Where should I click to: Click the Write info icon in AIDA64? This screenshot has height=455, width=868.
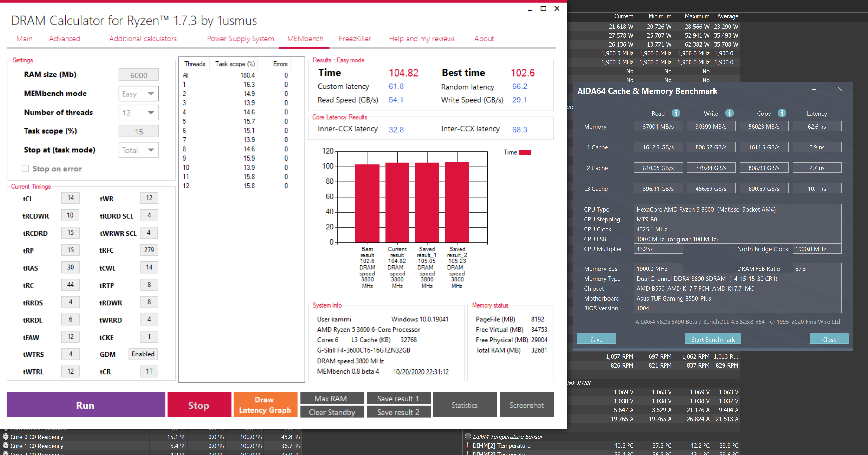[729, 113]
